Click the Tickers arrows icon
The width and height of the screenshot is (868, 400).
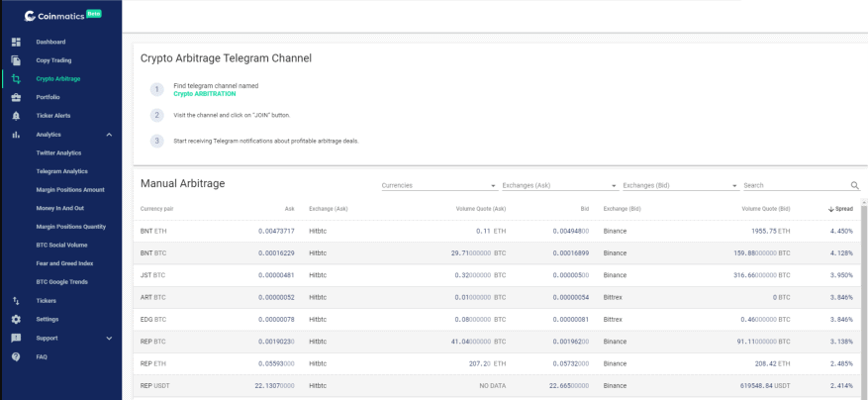pyautogui.click(x=16, y=301)
